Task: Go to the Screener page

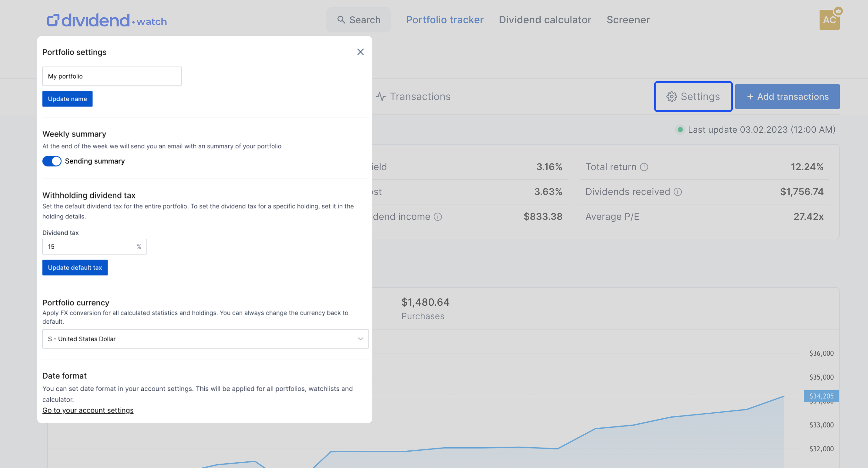Action: pyautogui.click(x=628, y=20)
